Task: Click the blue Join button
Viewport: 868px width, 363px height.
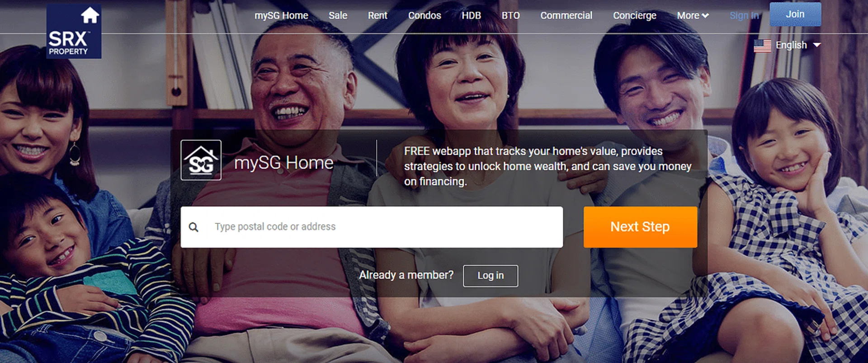Action: click(x=795, y=14)
